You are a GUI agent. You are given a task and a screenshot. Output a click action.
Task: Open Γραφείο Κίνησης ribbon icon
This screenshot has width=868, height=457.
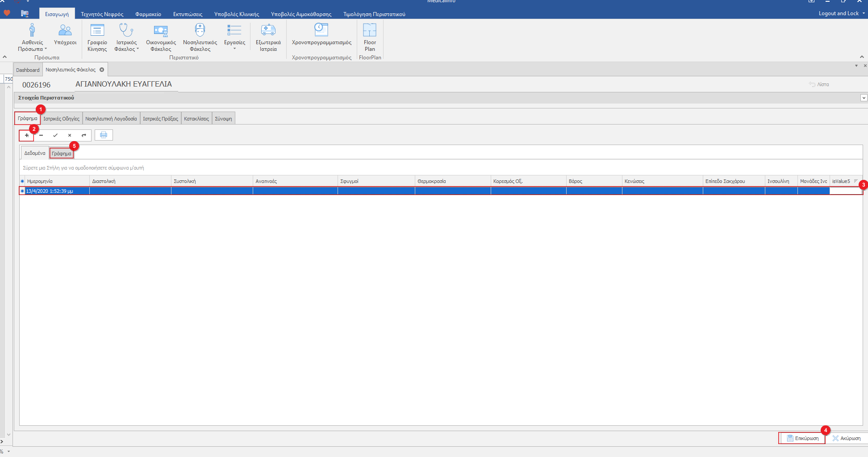(x=97, y=31)
